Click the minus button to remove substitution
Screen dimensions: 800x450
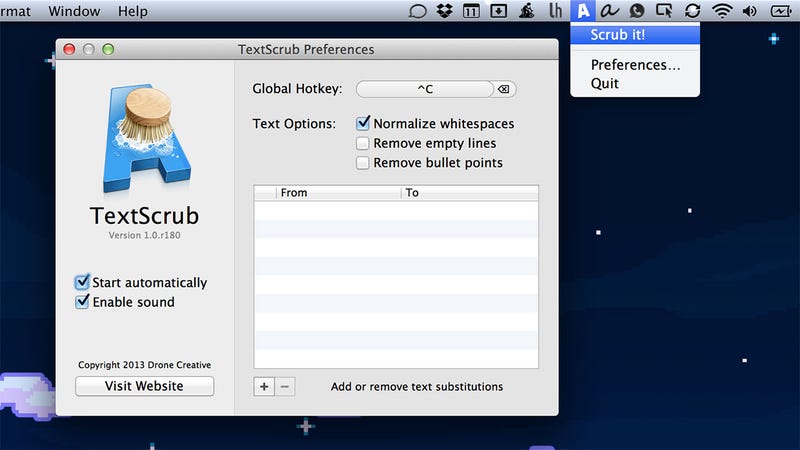click(x=285, y=387)
